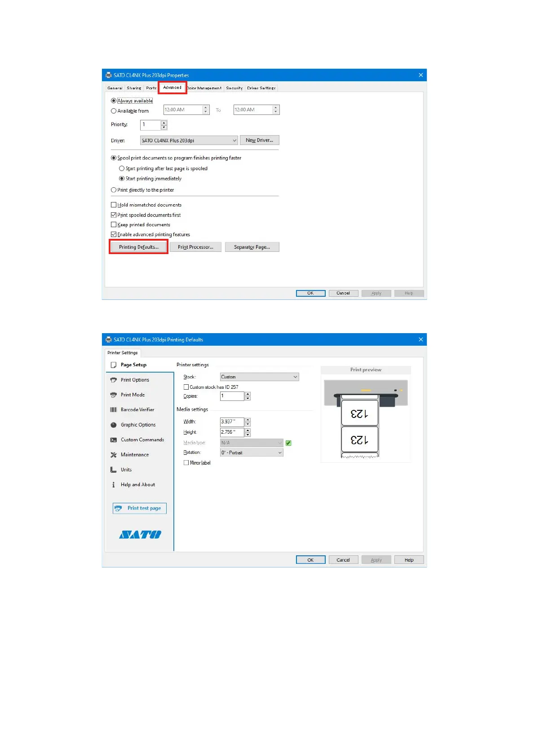This screenshot has width=535, height=756.
Task: Switch to the General tab
Action: click(115, 88)
